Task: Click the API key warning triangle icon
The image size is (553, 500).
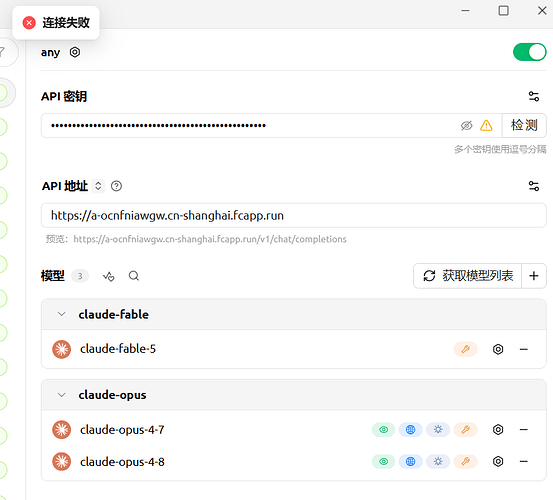Action: tap(486, 125)
